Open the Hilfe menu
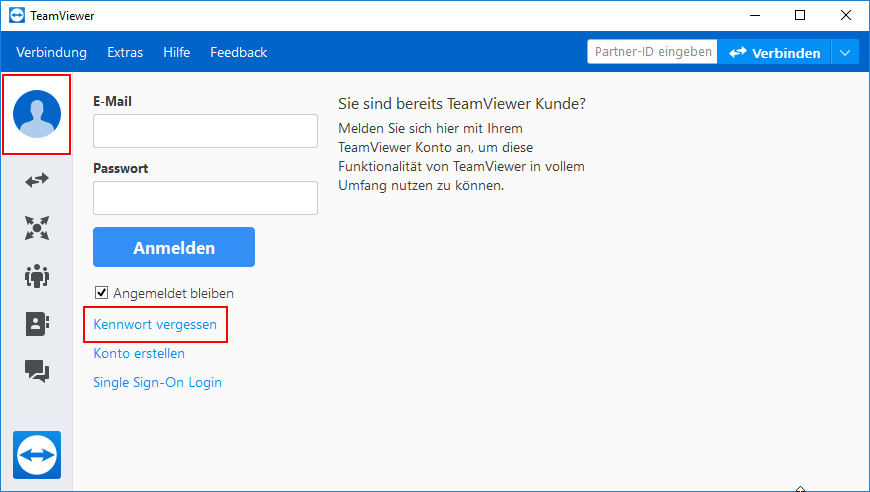 176,52
